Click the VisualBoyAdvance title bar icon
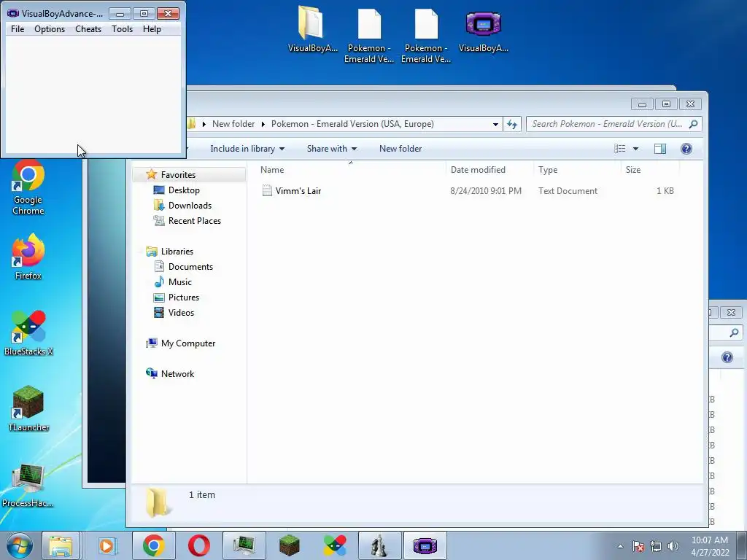 [x=13, y=13]
